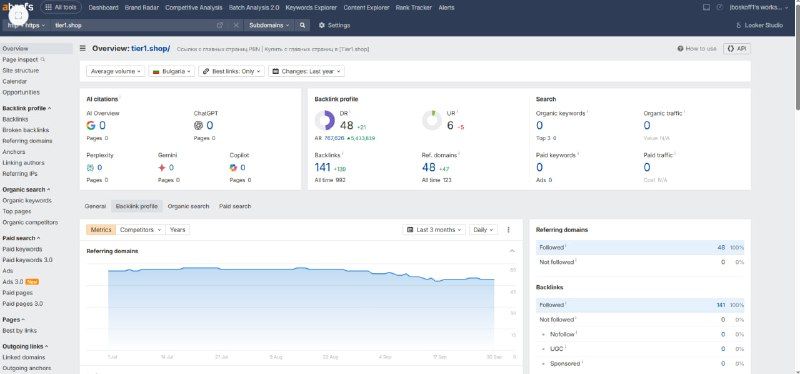Open the Settings gear in search bar
This screenshot has height=374, width=800.
pyautogui.click(x=334, y=25)
